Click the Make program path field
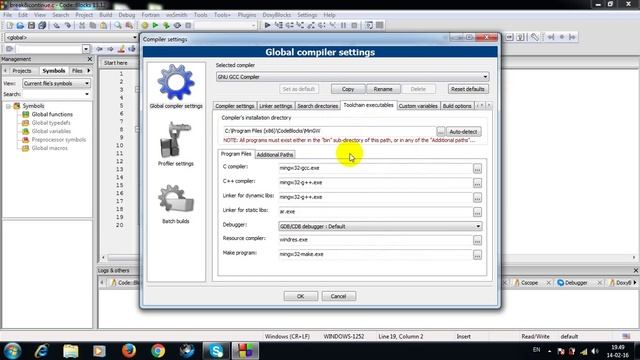 (375, 254)
